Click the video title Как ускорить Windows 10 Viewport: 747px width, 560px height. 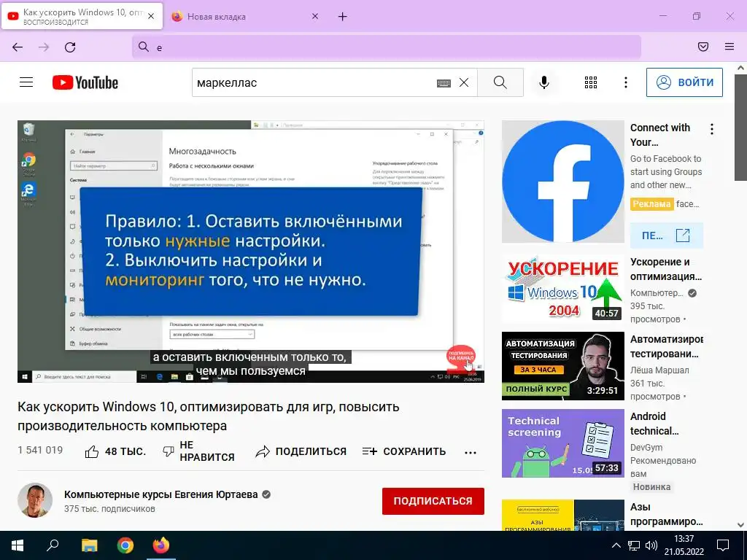(208, 416)
